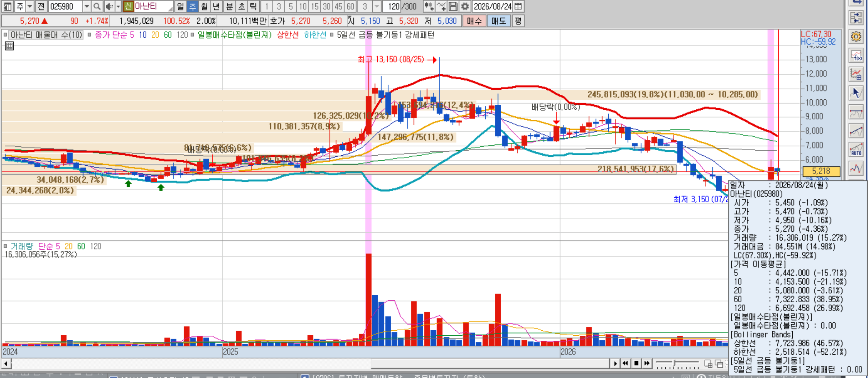Click the 매도 (sell) button
The height and width of the screenshot is (378, 868).
(499, 21)
